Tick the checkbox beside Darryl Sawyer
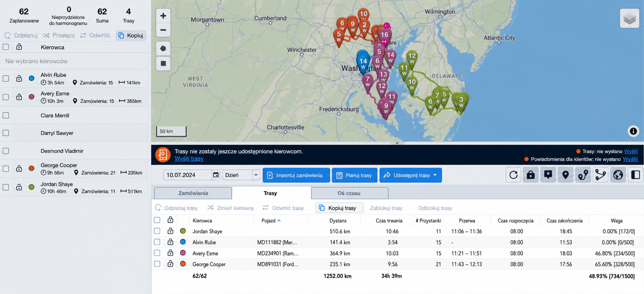This screenshot has width=644, height=294. pos(6,133)
